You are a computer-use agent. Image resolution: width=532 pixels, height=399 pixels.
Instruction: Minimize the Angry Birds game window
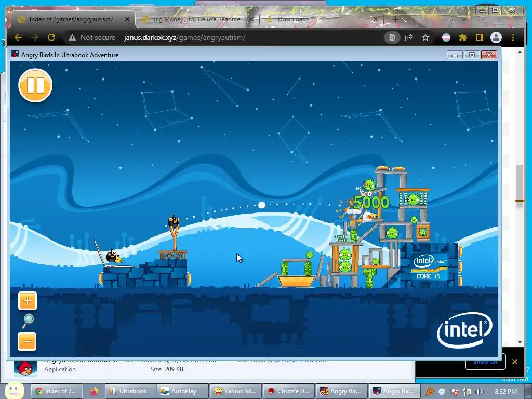455,55
